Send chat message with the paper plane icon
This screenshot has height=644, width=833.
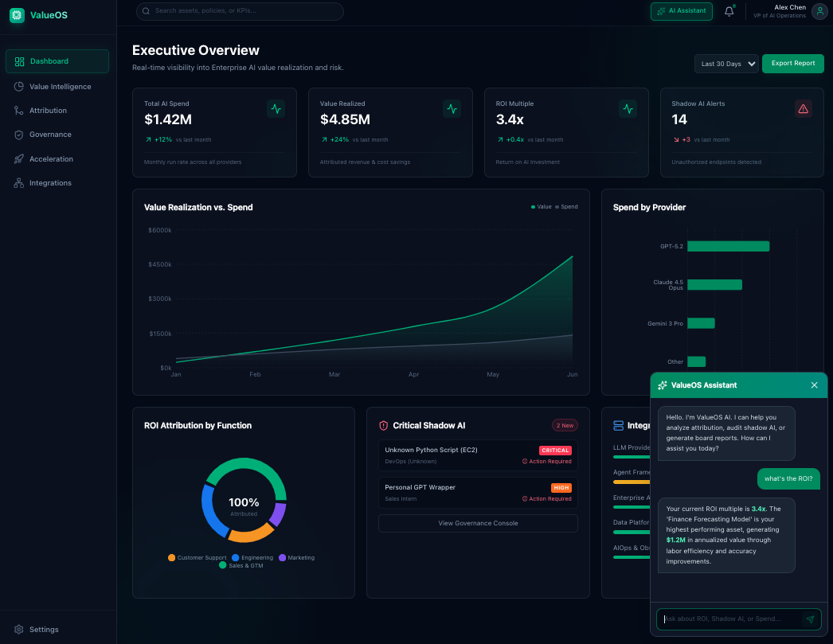[x=811, y=619]
